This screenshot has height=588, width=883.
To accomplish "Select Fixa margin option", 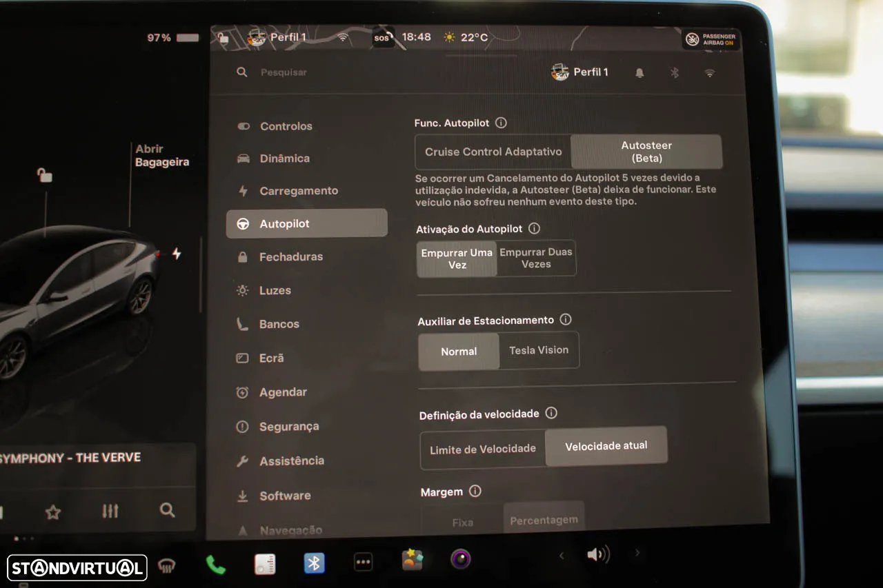I will coord(462,522).
